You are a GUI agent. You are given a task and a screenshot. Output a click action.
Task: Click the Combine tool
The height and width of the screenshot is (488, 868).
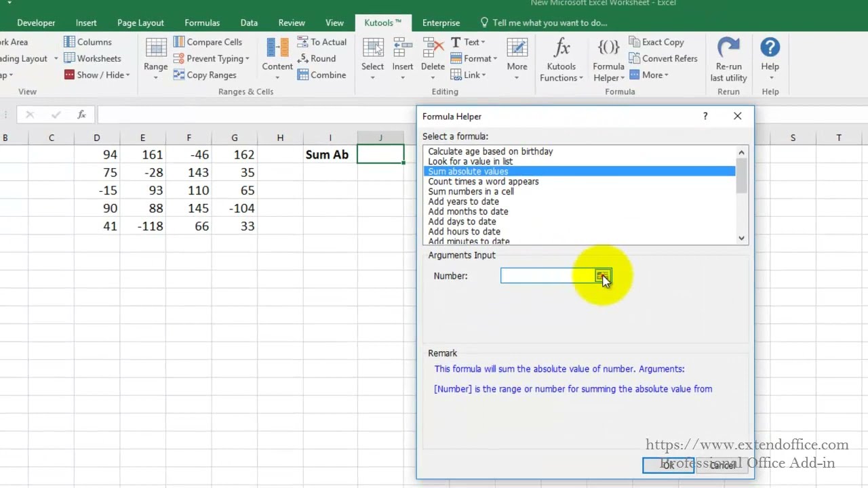pos(321,75)
